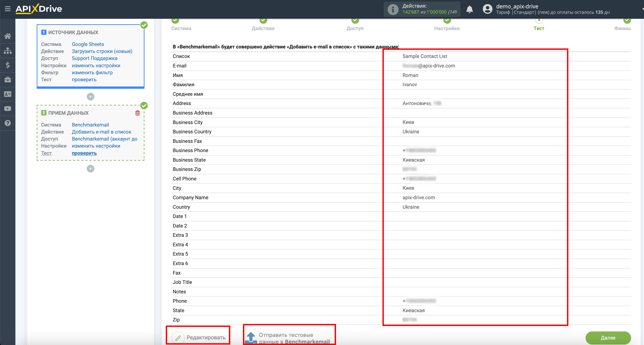
Task: Click the upload arrow icon for test data
Action: [x=251, y=338]
